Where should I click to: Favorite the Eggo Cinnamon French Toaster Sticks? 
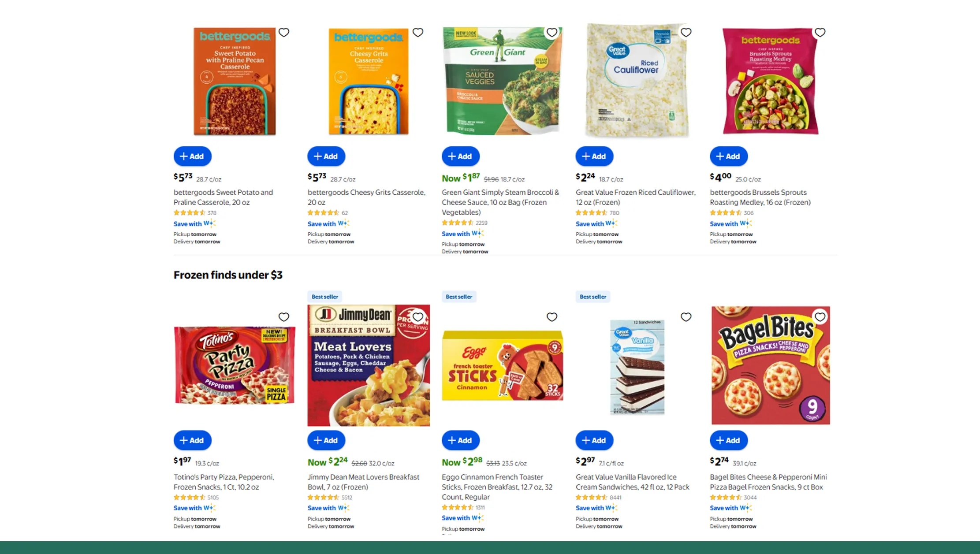coord(551,316)
